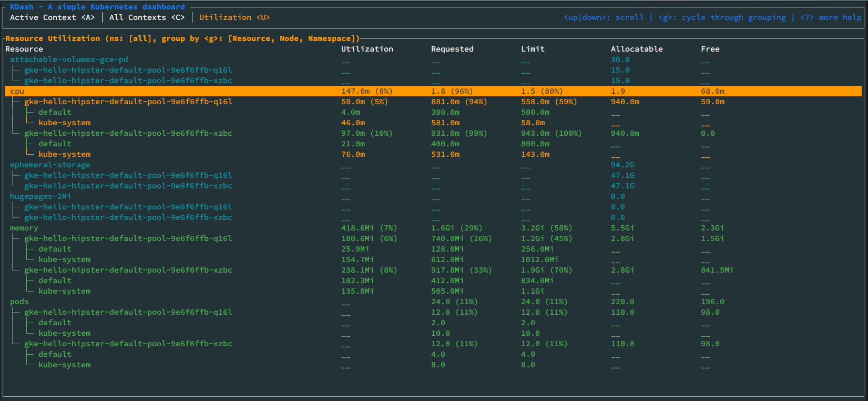Click the '<g>: cycle through grouping' hint
This screenshot has height=401, width=868.
tap(722, 17)
